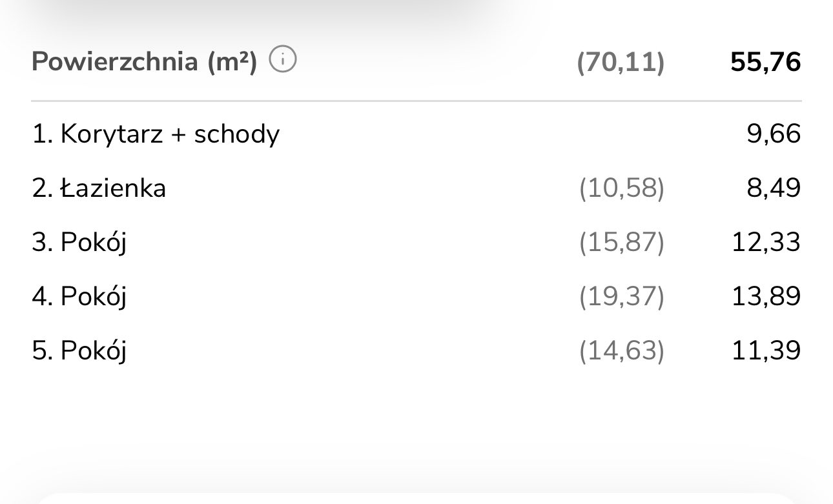Click the Korytarz area value 9,66

pos(774,134)
